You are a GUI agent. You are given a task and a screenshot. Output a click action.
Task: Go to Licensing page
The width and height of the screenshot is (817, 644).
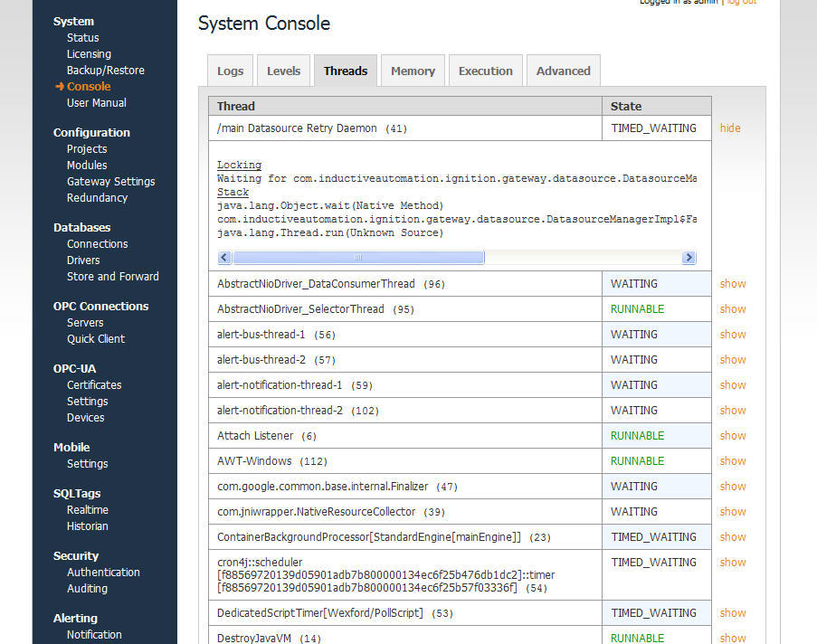[x=89, y=54]
